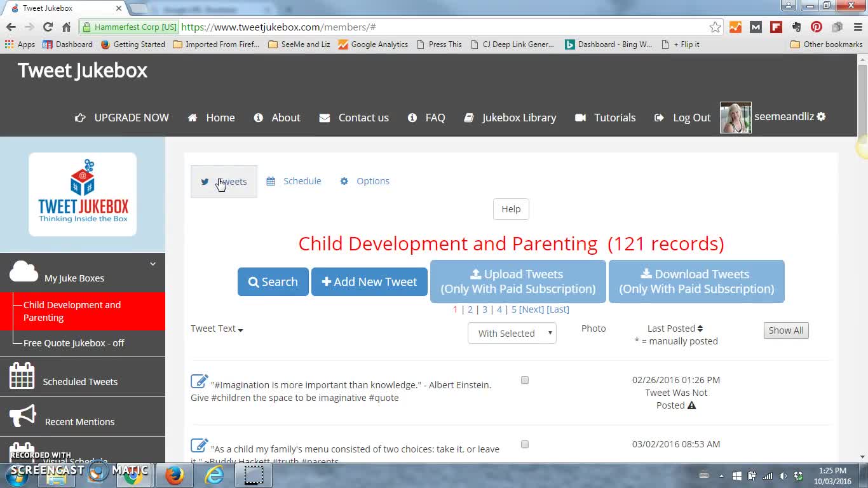Reload the page with the refresh icon

pyautogui.click(x=48, y=27)
